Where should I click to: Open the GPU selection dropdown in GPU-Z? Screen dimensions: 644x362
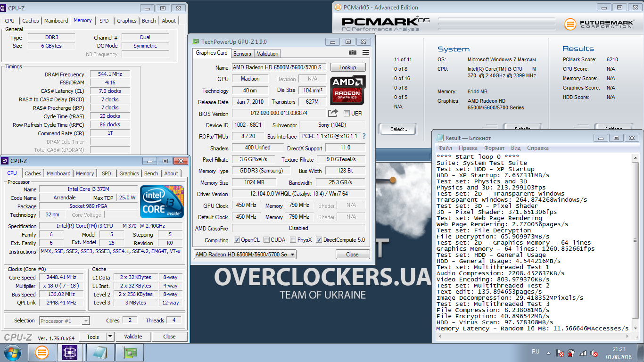[245, 255]
